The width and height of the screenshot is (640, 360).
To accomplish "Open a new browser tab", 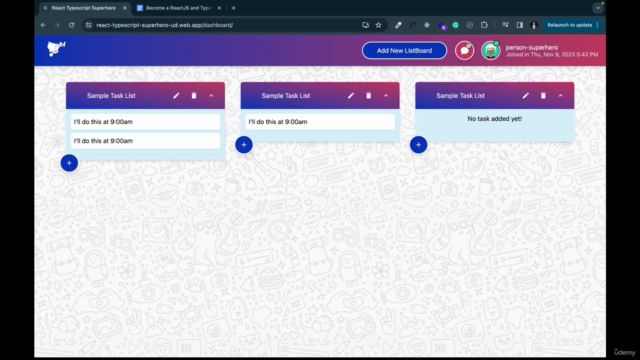I will (x=233, y=8).
